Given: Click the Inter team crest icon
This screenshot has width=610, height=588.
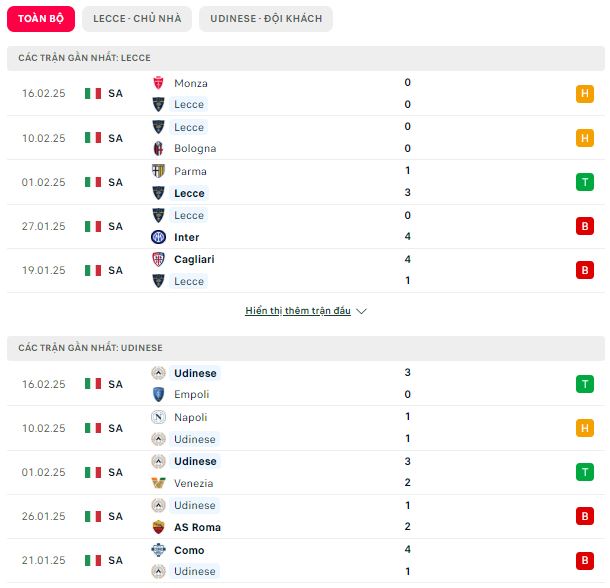Looking at the screenshot, I should point(158,237).
